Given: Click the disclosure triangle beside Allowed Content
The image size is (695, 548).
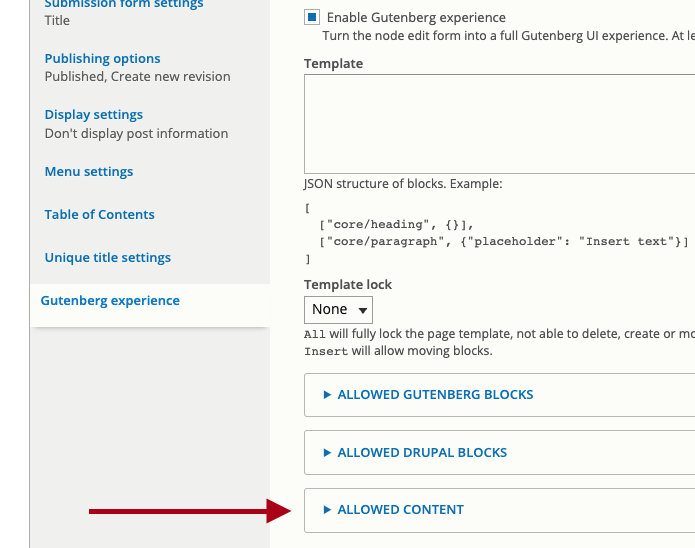Looking at the screenshot, I should click(x=327, y=510).
